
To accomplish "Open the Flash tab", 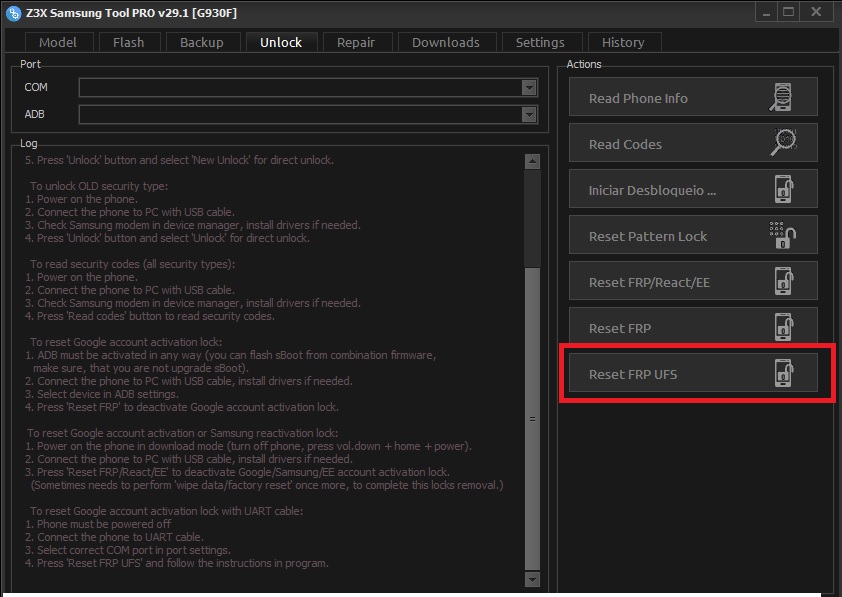I will tap(129, 42).
